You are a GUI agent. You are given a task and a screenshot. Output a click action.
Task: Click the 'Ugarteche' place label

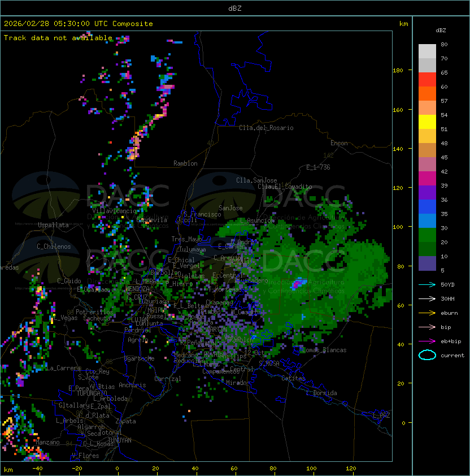(140, 358)
